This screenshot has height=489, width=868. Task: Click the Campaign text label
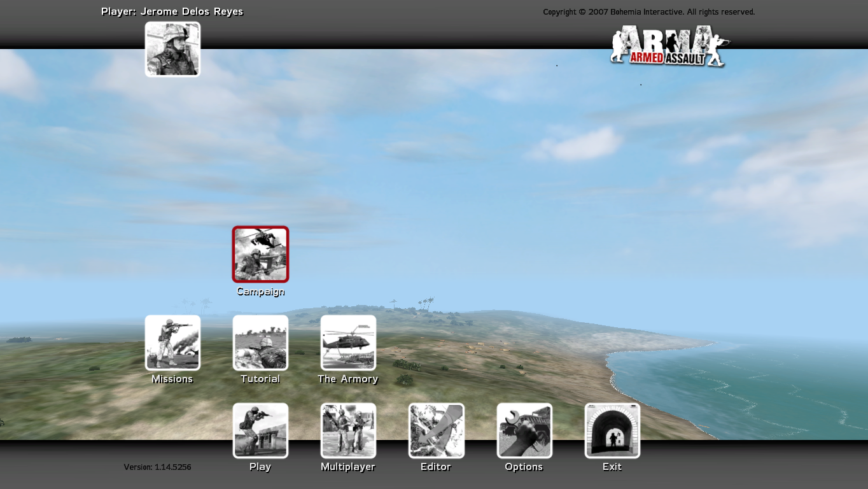click(260, 292)
